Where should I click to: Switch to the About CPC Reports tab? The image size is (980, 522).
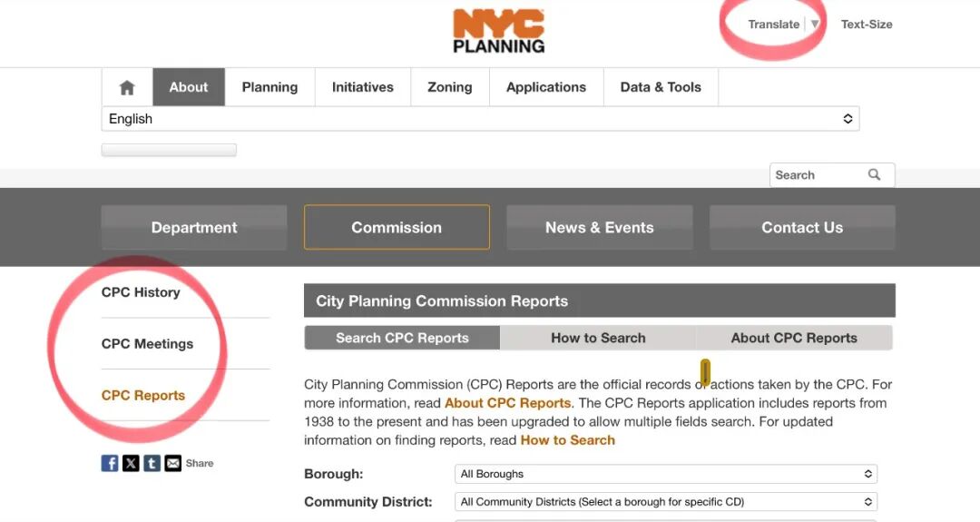click(x=794, y=338)
